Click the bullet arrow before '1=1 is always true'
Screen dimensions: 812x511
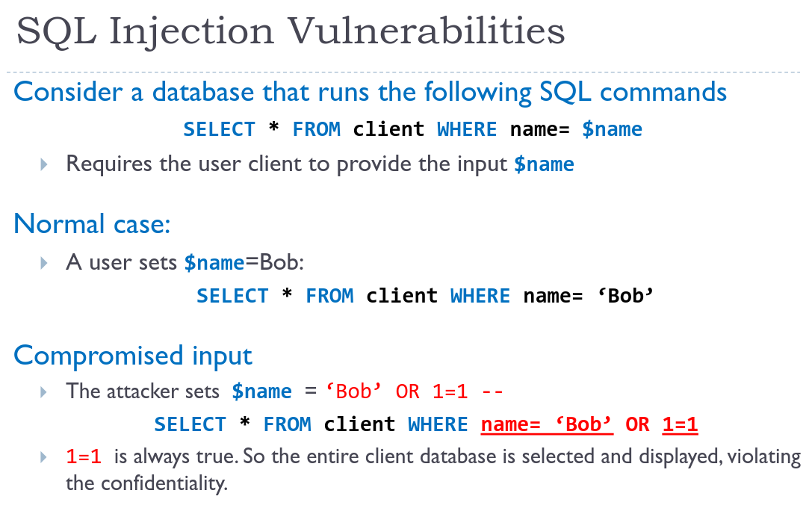(44, 457)
